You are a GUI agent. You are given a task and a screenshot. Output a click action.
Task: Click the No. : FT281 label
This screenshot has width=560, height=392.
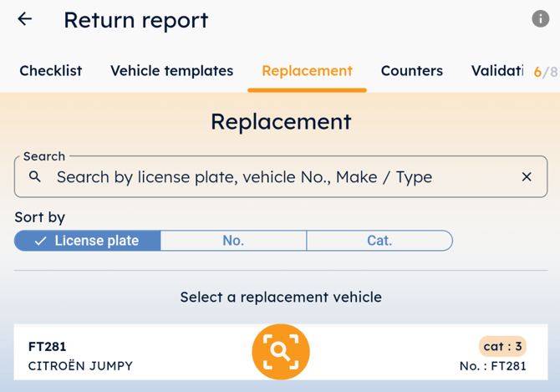tap(492, 366)
